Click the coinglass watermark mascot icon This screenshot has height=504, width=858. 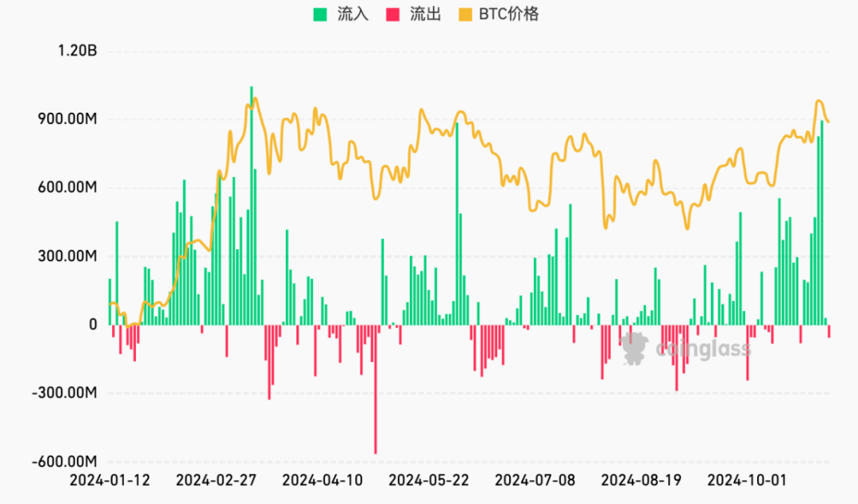[634, 348]
